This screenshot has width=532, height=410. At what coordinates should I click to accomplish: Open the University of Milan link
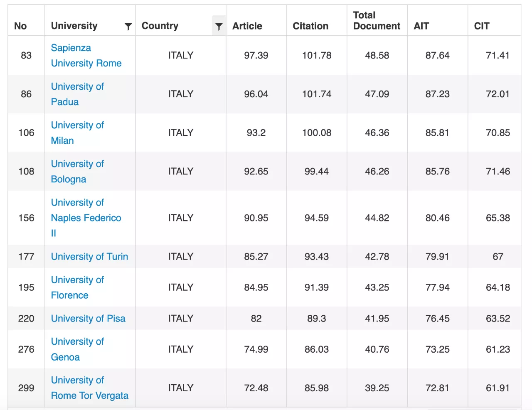click(77, 133)
